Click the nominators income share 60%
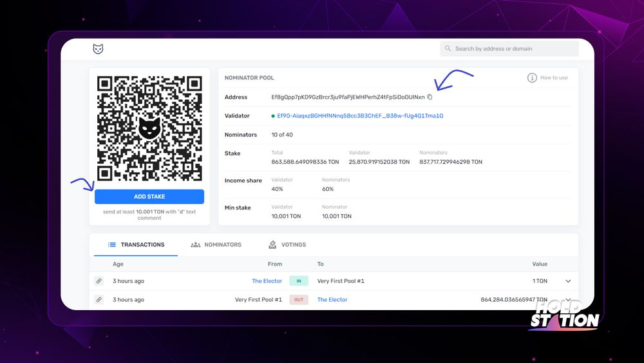Screen dimensions: 644x363 (328, 189)
